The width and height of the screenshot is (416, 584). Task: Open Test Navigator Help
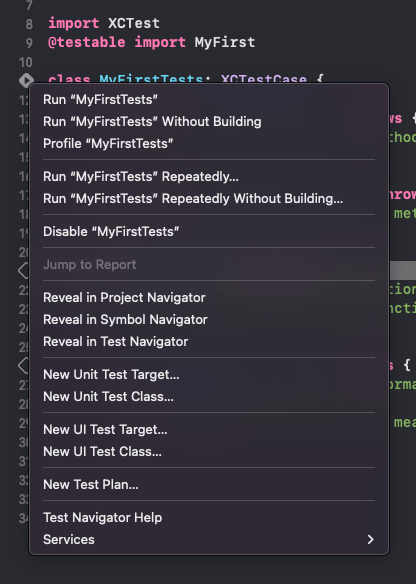tap(209, 518)
